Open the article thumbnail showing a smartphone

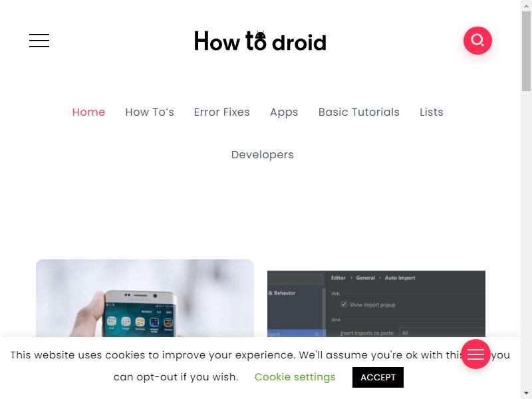coord(145,298)
